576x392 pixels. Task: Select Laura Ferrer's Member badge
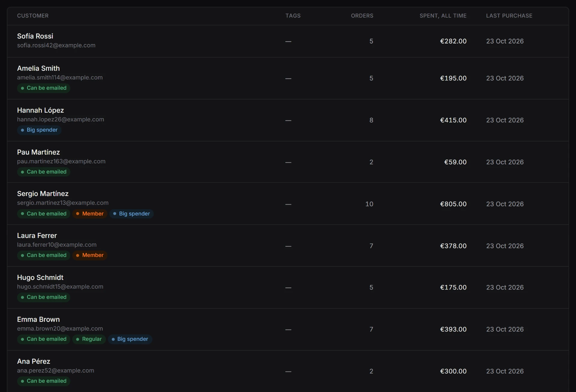pyautogui.click(x=90, y=255)
